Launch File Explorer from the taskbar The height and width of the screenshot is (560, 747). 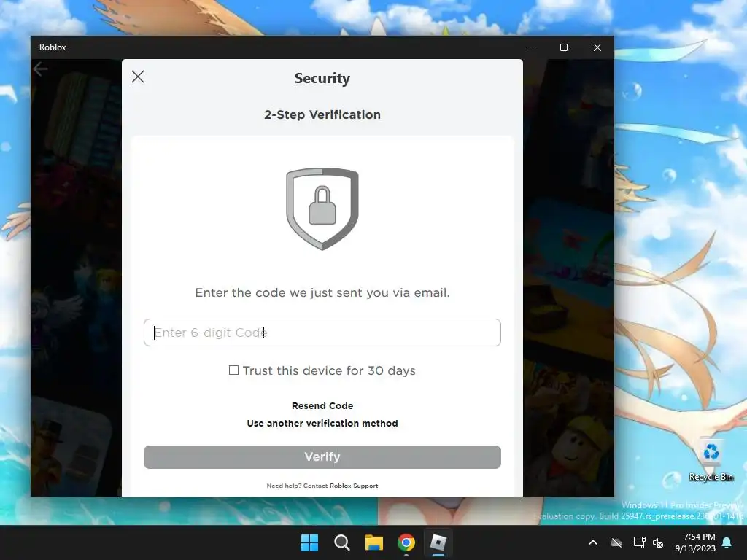click(x=374, y=542)
